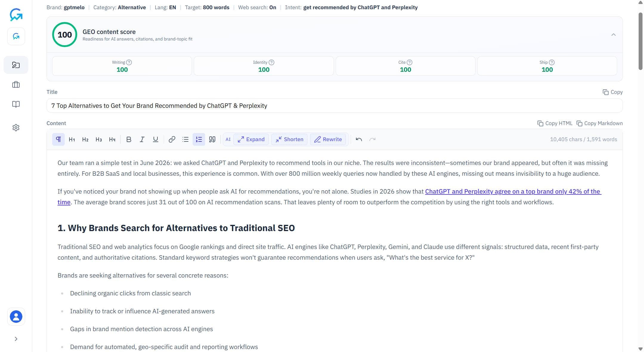Collapse the GEO content score panel
644x352 pixels.
613,35
